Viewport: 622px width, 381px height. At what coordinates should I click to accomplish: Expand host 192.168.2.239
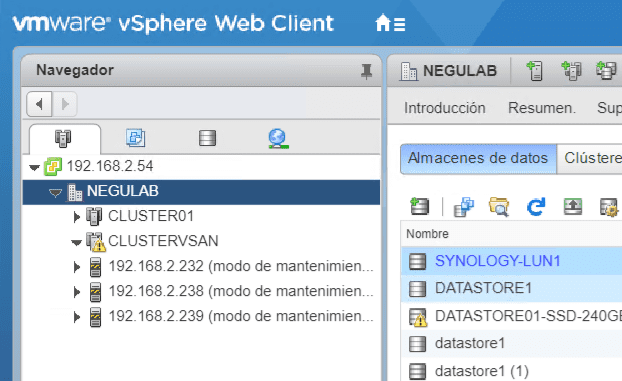pyautogui.click(x=77, y=317)
